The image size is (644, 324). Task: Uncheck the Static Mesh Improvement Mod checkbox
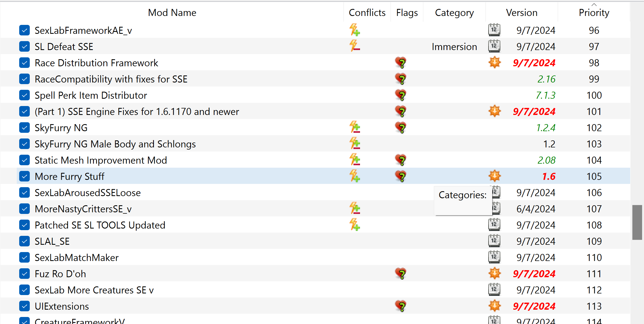[x=24, y=160]
